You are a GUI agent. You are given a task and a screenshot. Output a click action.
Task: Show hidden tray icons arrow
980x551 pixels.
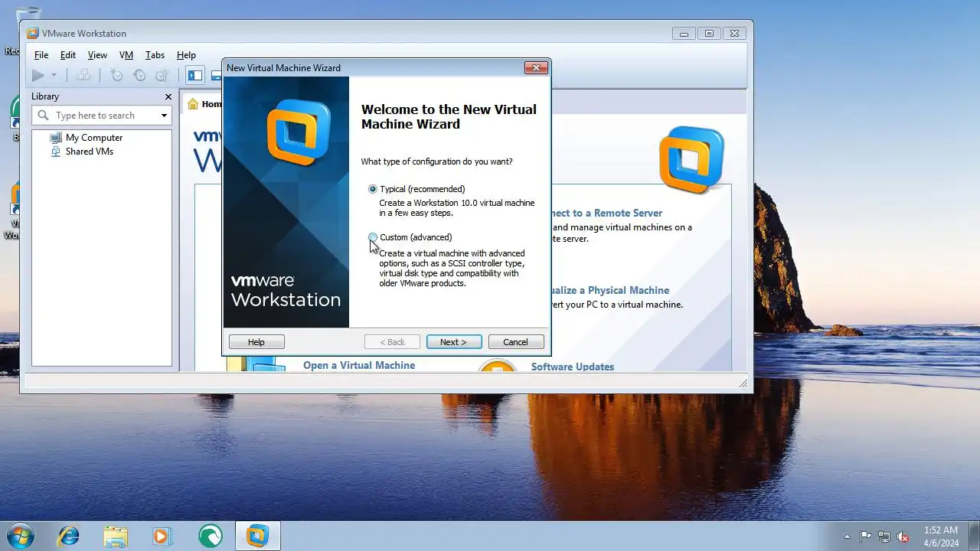pyautogui.click(x=847, y=536)
